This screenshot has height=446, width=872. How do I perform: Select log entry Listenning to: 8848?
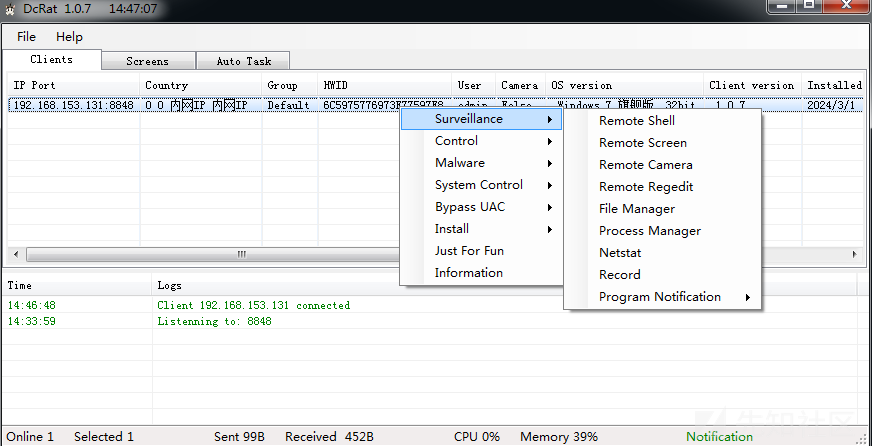[214, 321]
